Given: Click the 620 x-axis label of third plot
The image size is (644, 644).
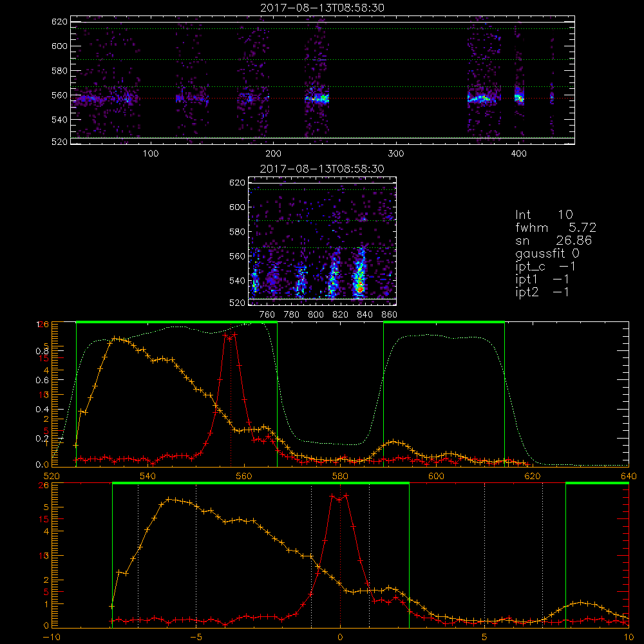Looking at the screenshot, I should click(x=533, y=477).
